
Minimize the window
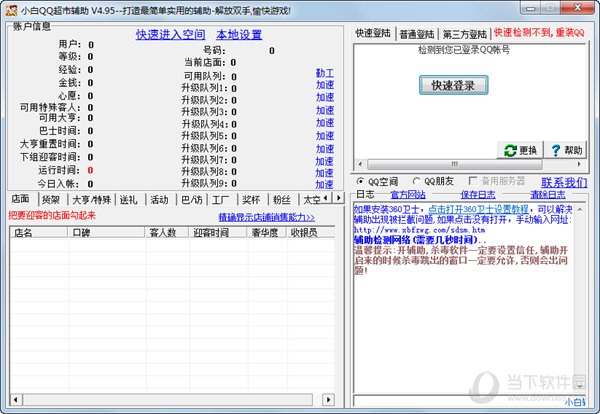(530, 8)
